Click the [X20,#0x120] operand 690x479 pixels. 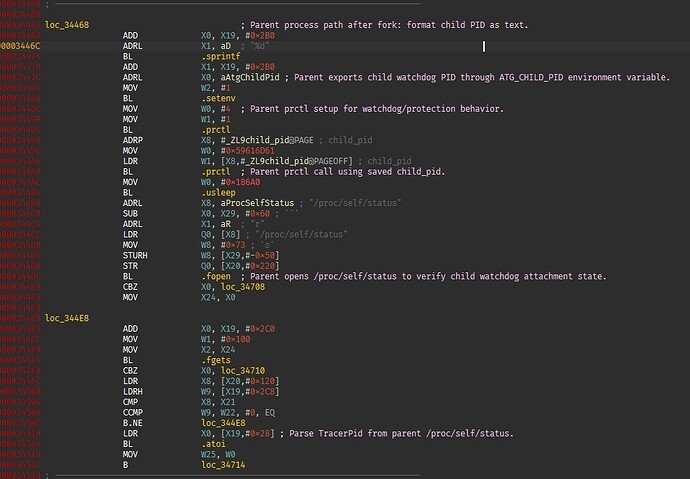tap(250, 381)
